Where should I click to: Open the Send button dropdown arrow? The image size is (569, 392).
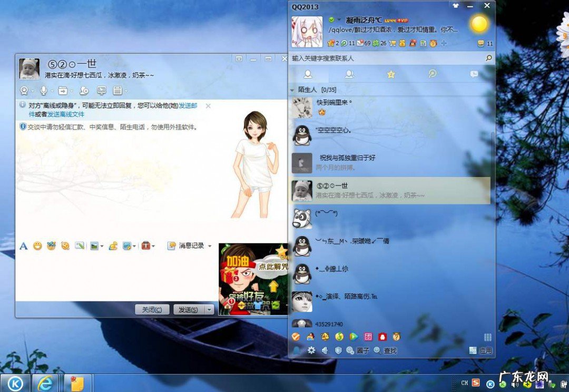tap(209, 310)
